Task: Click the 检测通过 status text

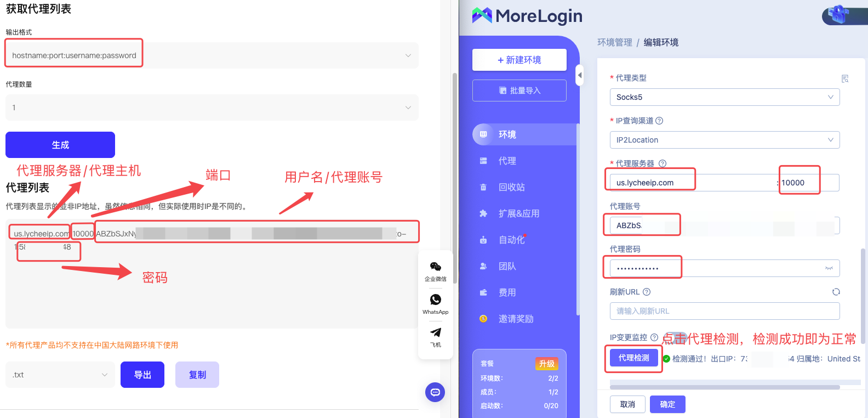Action: [x=689, y=359]
